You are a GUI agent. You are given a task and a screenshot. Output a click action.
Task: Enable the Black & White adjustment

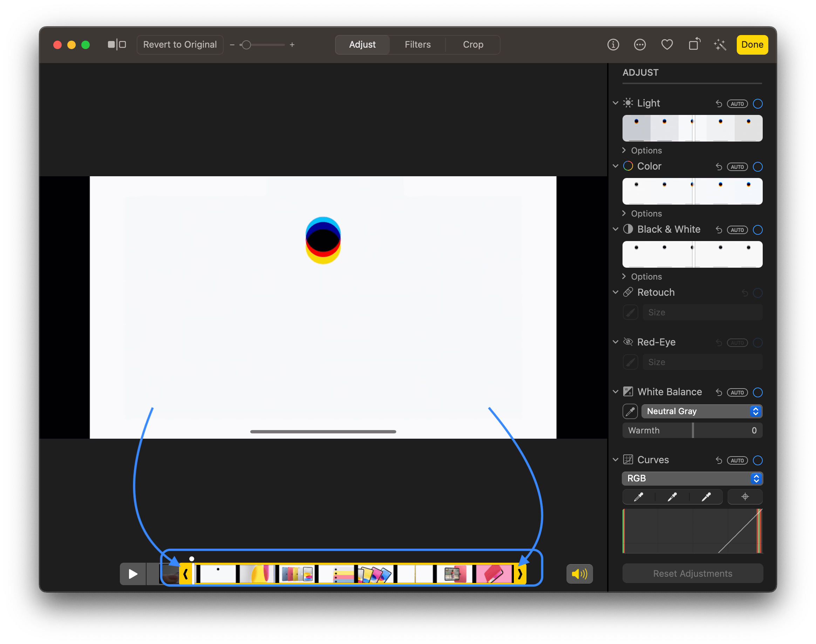click(x=757, y=229)
